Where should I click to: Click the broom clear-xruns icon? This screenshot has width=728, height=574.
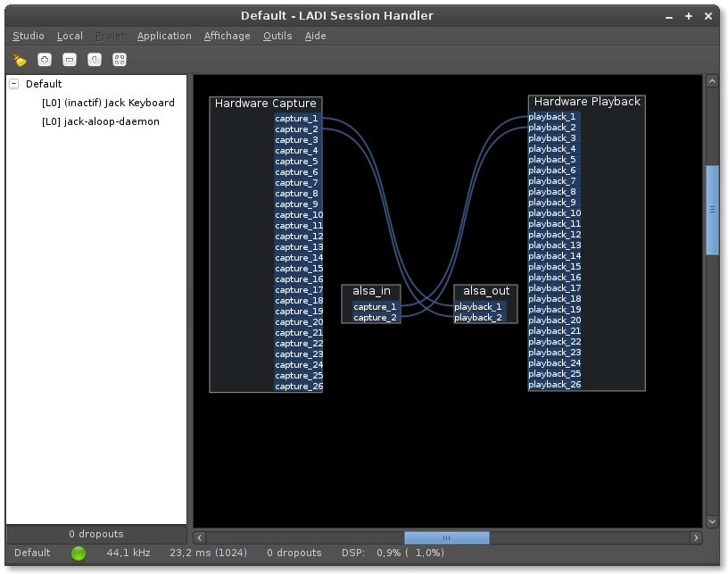point(20,60)
